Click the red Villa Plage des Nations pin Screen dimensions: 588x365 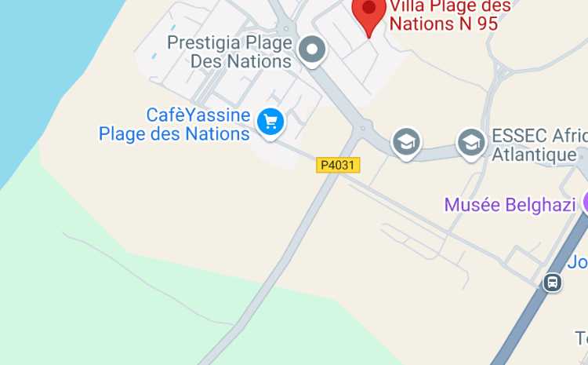pos(369,15)
